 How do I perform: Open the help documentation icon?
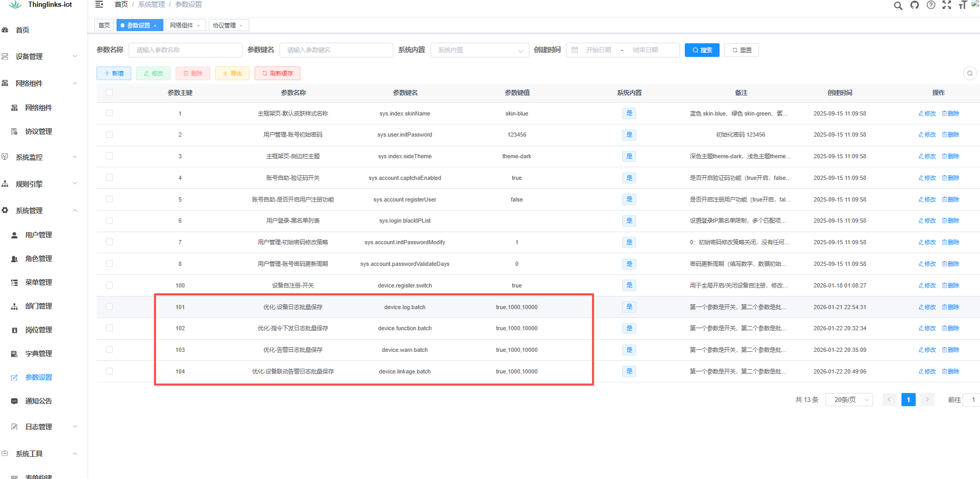(931, 5)
